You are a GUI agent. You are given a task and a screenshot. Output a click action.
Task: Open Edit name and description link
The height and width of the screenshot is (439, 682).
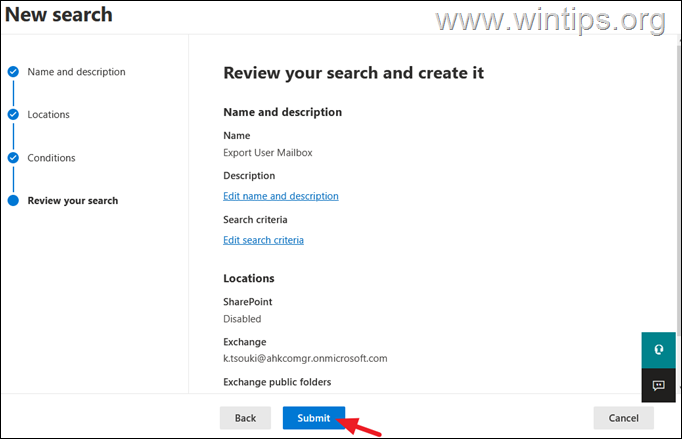click(x=281, y=196)
